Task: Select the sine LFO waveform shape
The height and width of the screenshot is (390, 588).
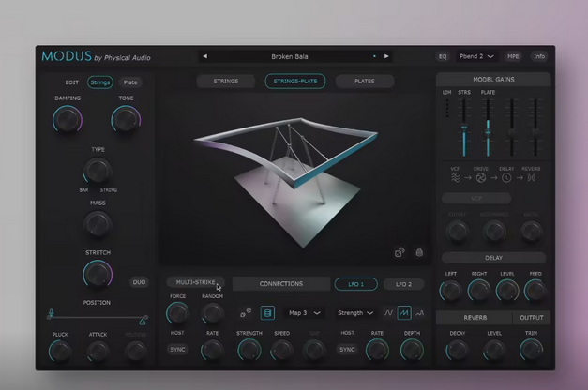Action: click(389, 312)
